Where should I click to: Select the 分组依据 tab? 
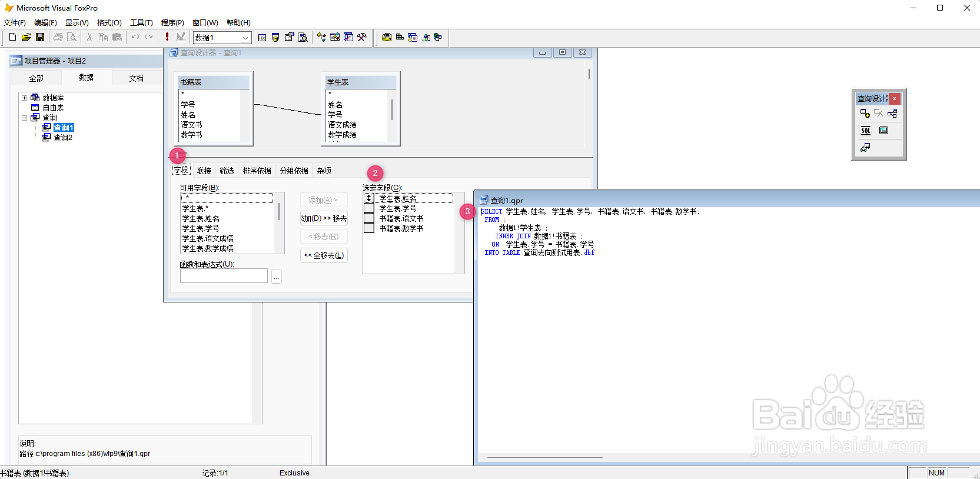(294, 171)
